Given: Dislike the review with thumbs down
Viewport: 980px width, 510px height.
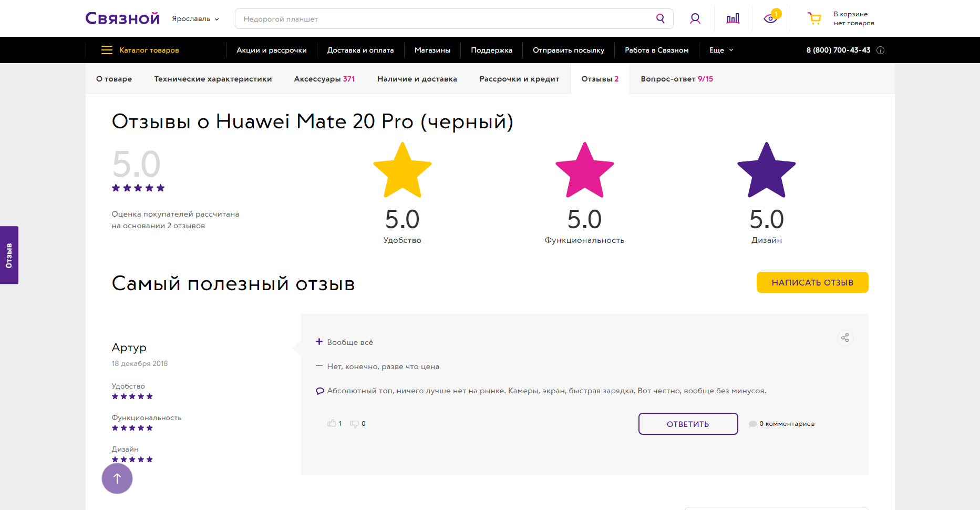Looking at the screenshot, I should 355,424.
